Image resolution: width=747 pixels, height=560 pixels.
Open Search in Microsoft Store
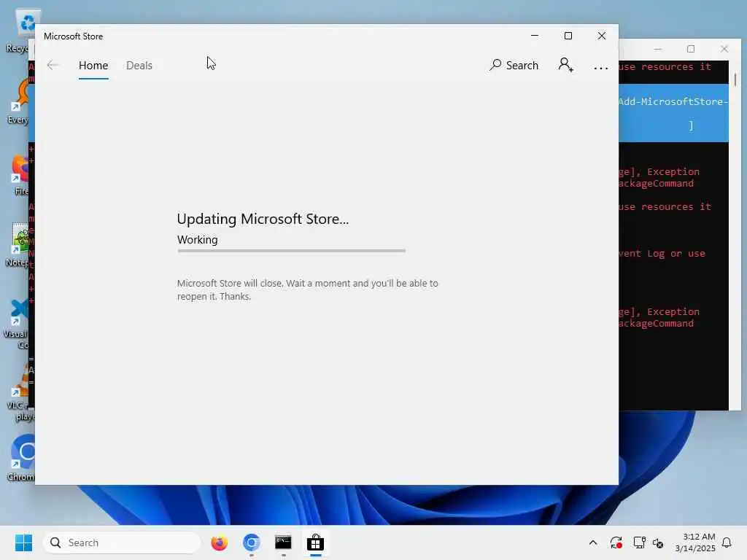(514, 65)
